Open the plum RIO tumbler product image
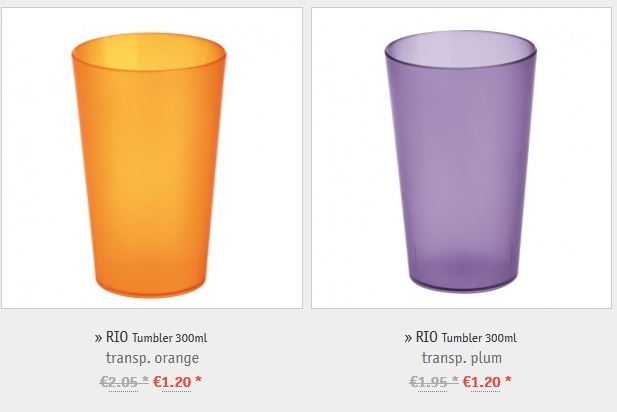Image resolution: width=617 pixels, height=412 pixels. [x=462, y=158]
